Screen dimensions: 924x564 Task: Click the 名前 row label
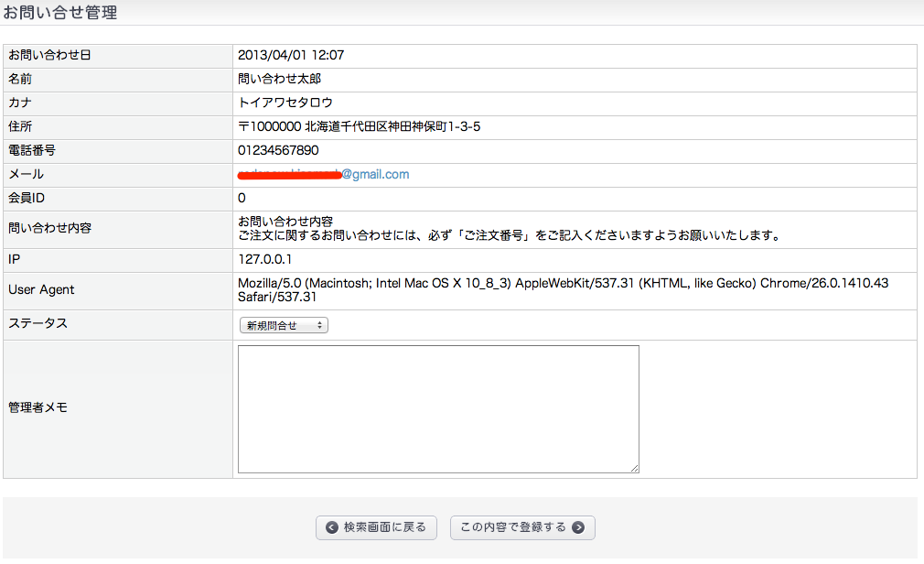(x=20, y=79)
